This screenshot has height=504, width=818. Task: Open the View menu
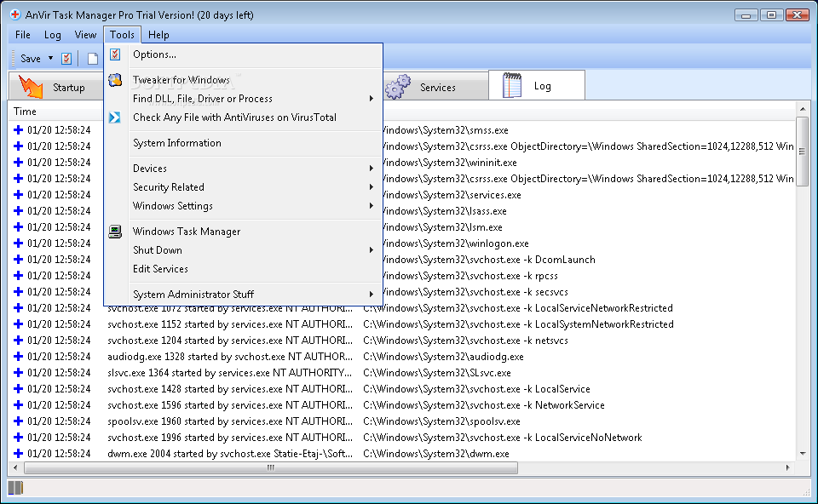85,35
